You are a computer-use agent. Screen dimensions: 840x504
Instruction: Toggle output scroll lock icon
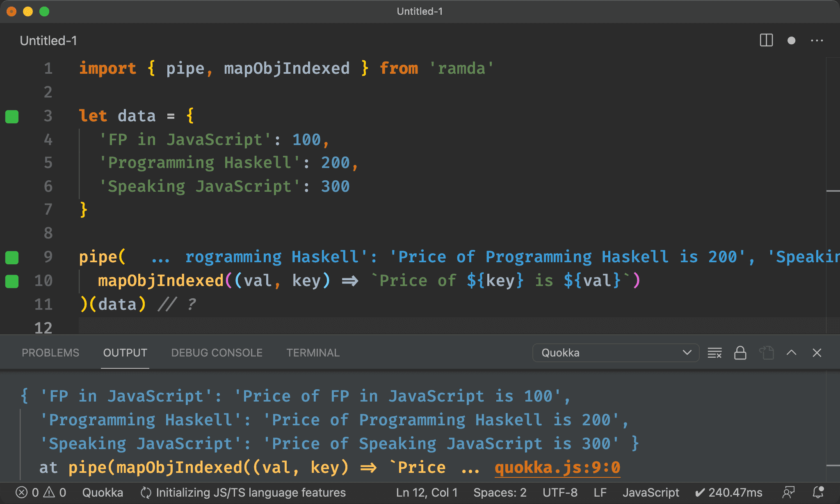pos(740,353)
